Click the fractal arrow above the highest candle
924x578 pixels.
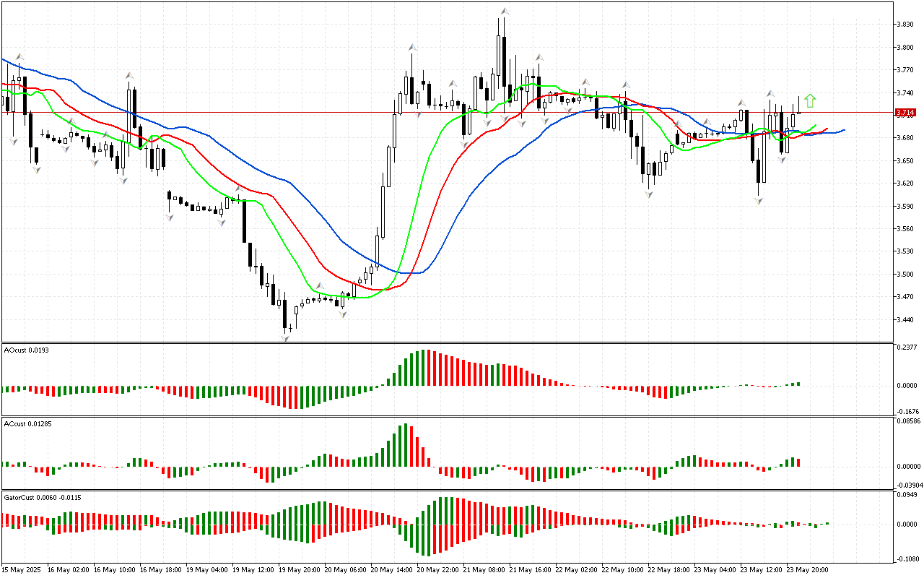tap(505, 12)
